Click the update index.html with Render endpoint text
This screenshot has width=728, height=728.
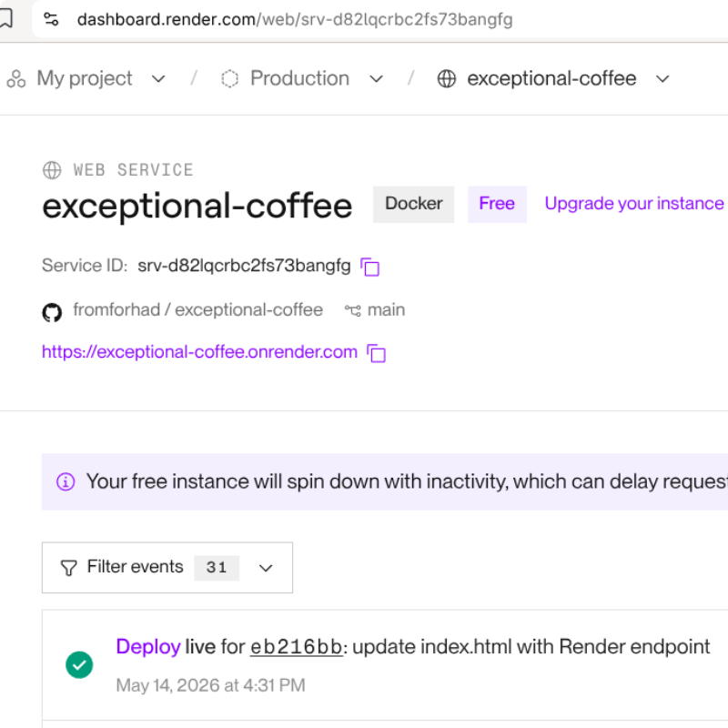click(531, 647)
